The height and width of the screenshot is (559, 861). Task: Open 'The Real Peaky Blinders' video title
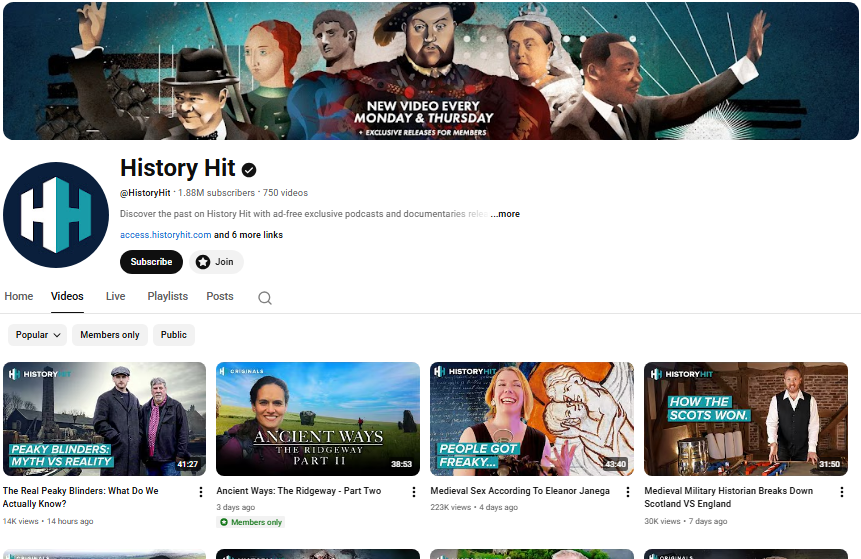coord(81,497)
